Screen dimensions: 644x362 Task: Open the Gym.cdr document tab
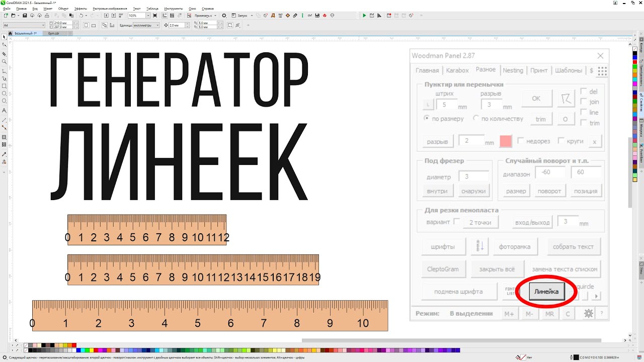coord(54,33)
